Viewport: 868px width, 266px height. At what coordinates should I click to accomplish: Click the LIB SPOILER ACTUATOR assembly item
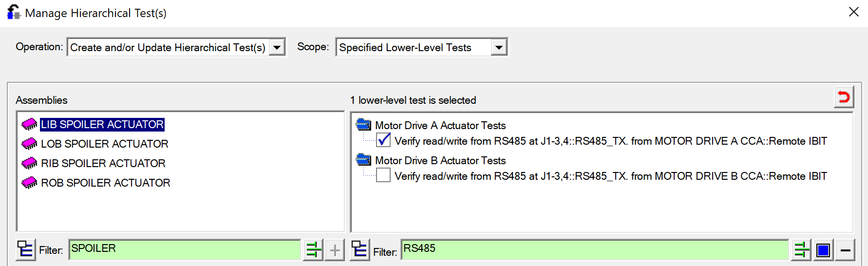[102, 124]
